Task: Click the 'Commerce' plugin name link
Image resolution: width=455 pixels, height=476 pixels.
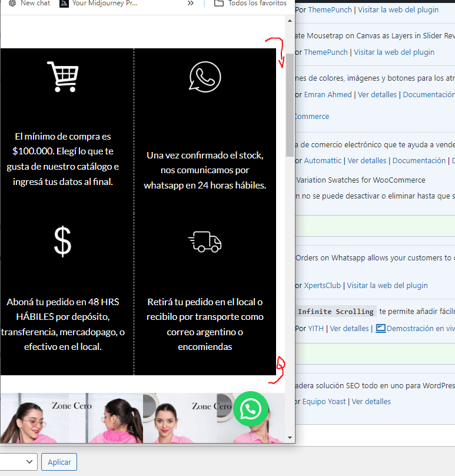Action: coord(312,117)
